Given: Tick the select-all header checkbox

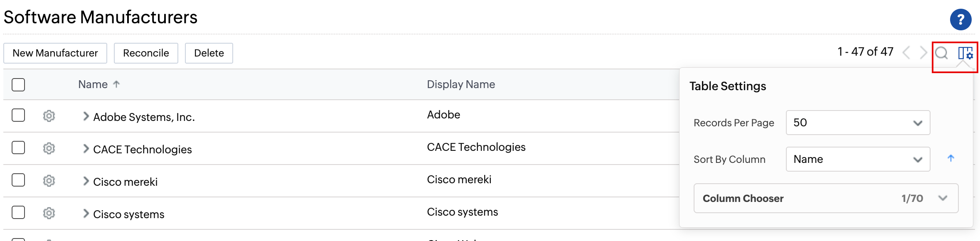Looking at the screenshot, I should 18,85.
